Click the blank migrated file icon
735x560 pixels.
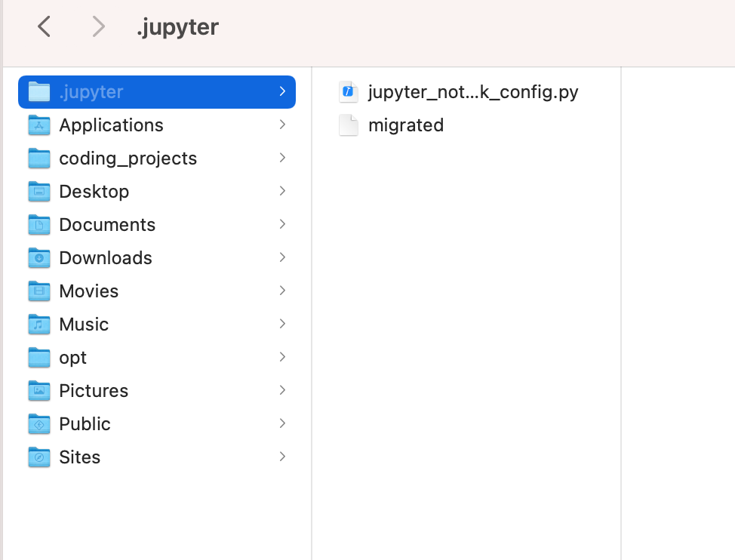[349, 125]
